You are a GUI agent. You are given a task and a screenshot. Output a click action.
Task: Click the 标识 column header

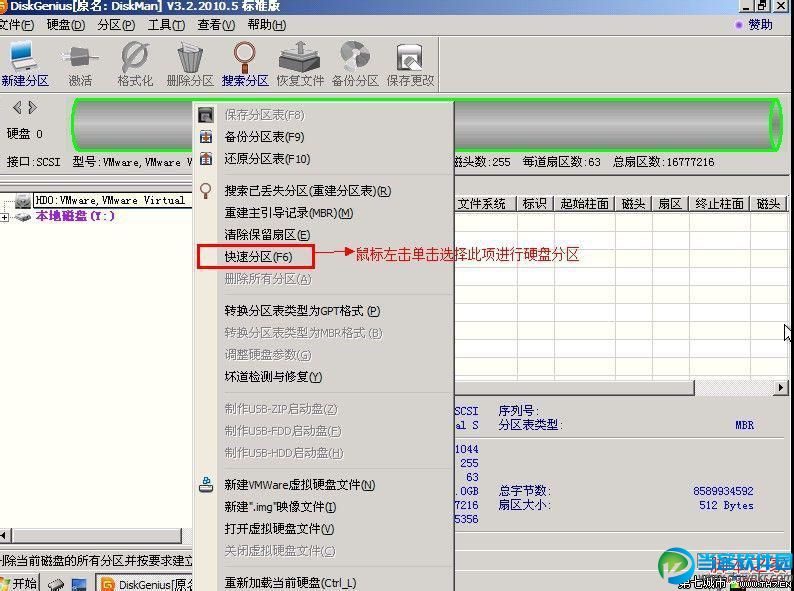coord(534,204)
